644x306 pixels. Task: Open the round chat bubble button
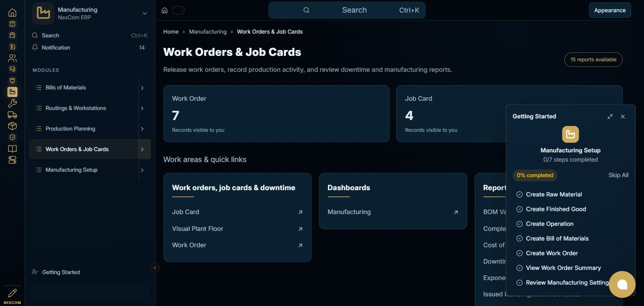[622, 285]
